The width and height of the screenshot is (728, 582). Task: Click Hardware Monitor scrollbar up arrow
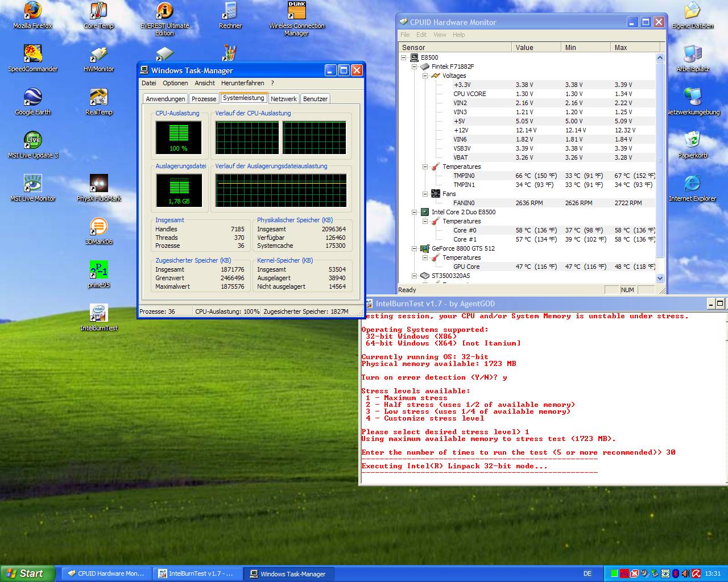click(x=660, y=57)
